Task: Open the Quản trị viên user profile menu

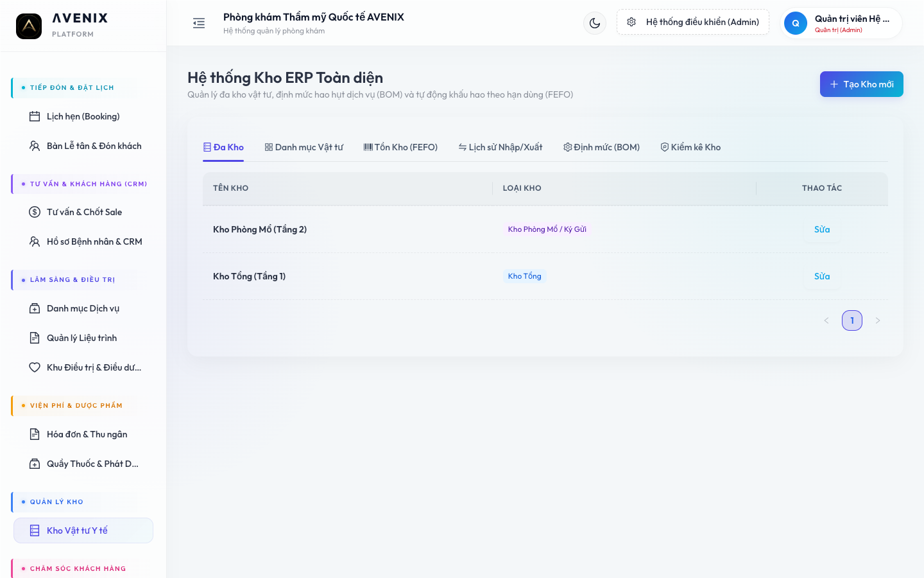Action: pyautogui.click(x=841, y=23)
